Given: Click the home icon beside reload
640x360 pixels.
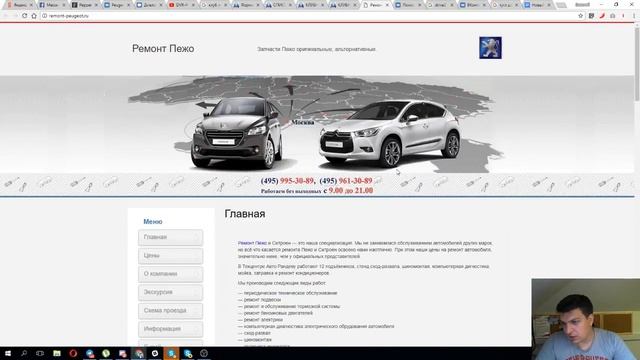Looking at the screenshot, I should coord(34,16).
